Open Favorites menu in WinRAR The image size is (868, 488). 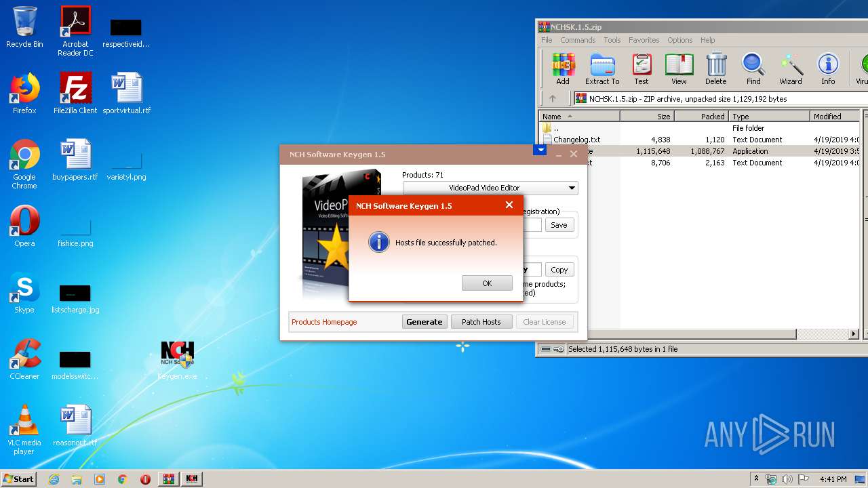click(644, 40)
